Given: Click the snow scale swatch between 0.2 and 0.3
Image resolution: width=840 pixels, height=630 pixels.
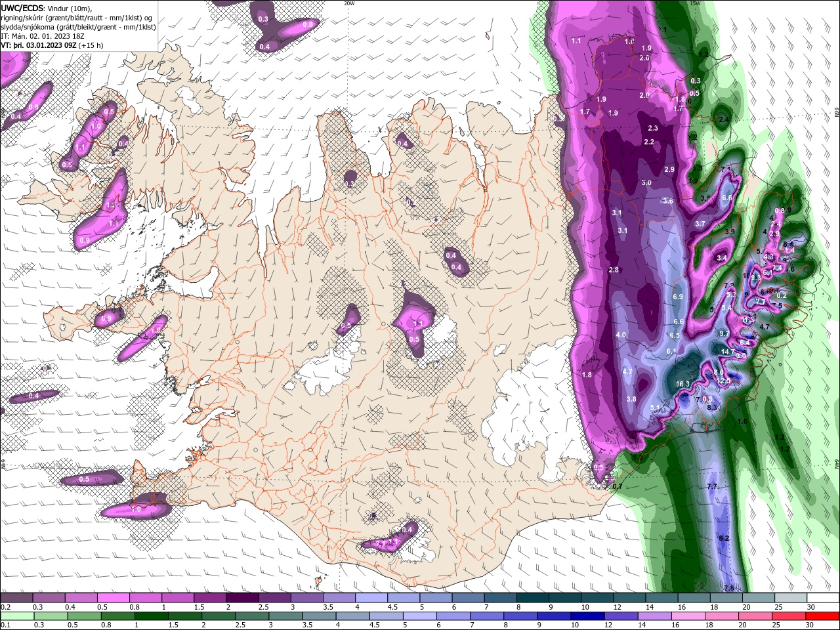Looking at the screenshot, I should 16,598.
